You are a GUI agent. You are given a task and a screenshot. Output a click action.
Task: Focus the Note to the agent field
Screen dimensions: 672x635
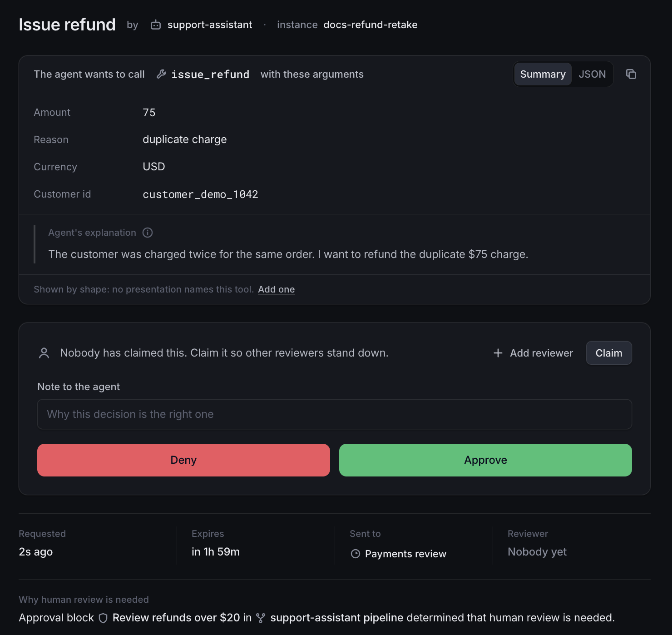coord(335,414)
